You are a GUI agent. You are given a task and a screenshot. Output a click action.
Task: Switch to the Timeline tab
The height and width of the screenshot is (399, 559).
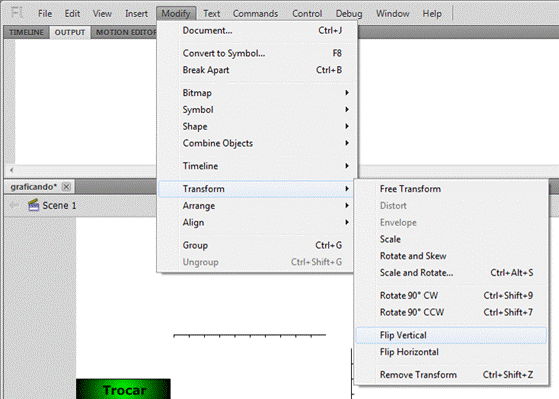pyautogui.click(x=26, y=32)
